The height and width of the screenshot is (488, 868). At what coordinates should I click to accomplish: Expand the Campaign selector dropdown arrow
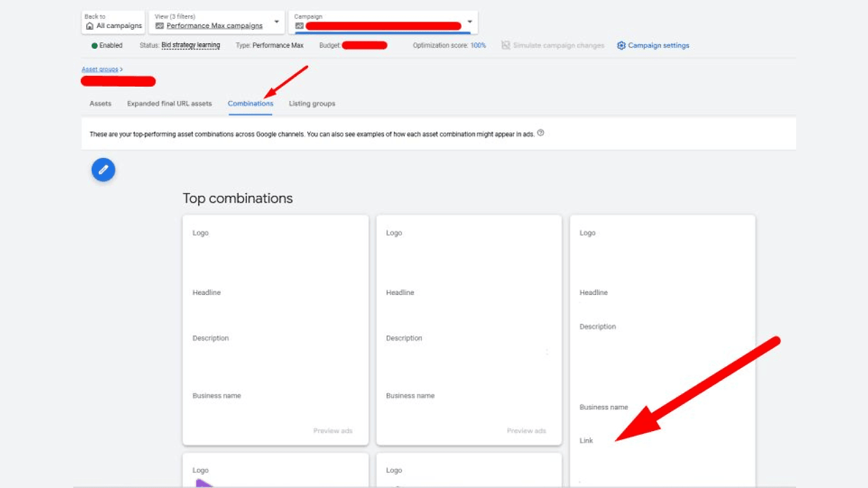click(470, 22)
